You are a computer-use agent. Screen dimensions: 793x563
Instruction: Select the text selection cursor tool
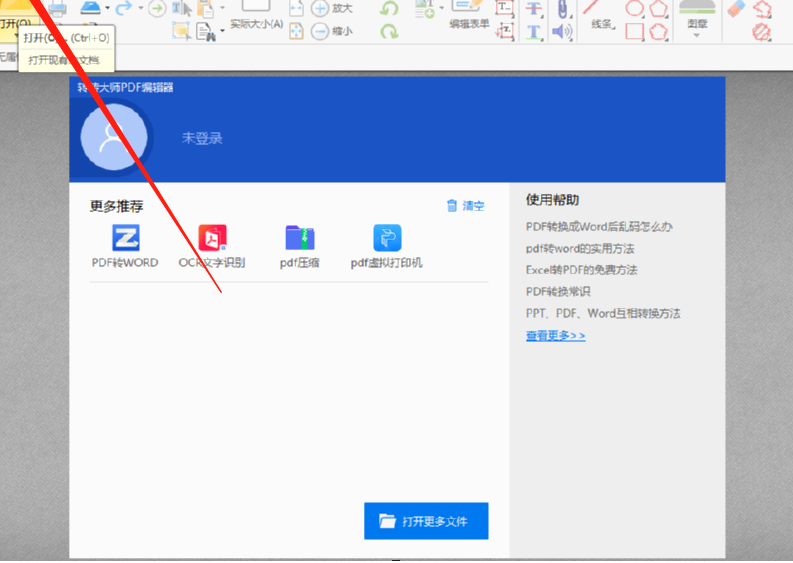[x=182, y=8]
